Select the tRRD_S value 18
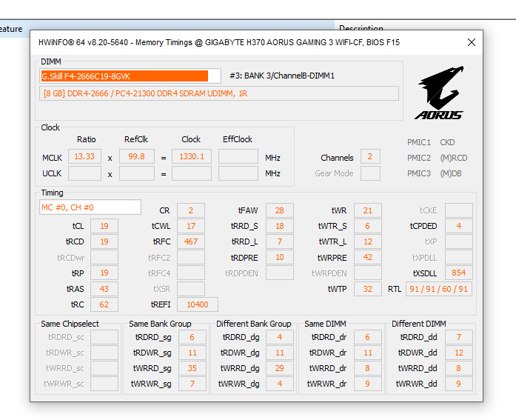This screenshot has height=420, width=516. tap(280, 226)
